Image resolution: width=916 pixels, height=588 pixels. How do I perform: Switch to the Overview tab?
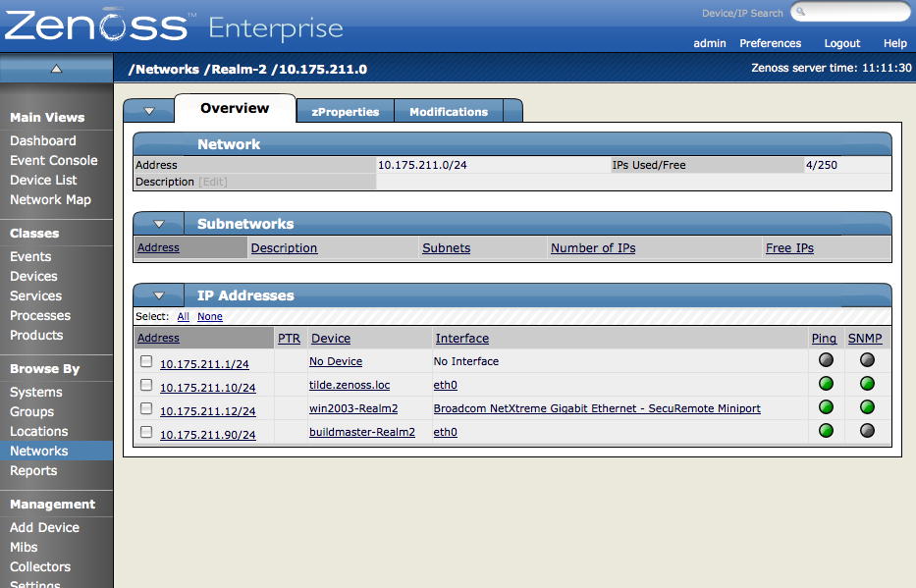pyautogui.click(x=235, y=109)
